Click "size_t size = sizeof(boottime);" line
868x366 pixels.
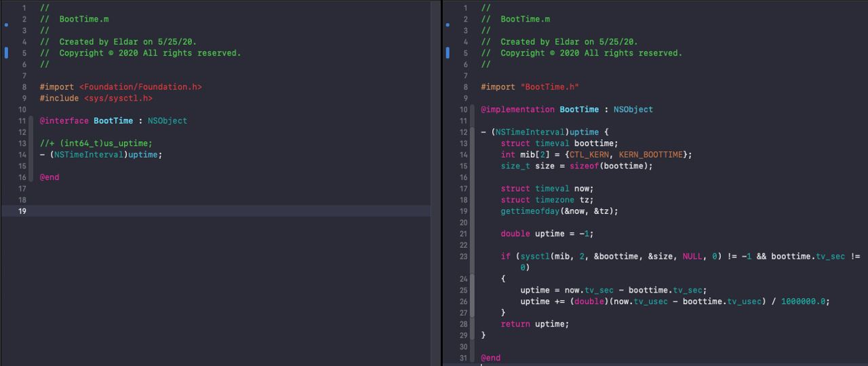[x=576, y=166]
